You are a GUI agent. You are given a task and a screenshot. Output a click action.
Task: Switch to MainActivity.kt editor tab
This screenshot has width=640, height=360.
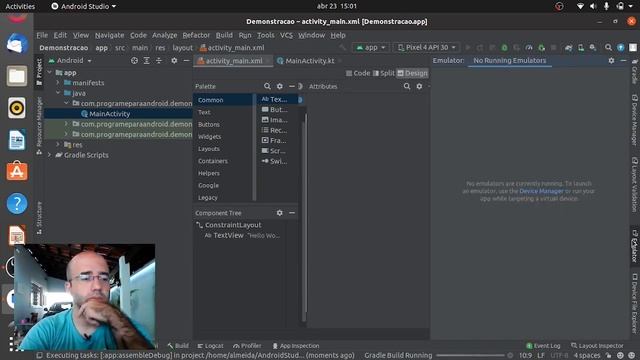309,61
